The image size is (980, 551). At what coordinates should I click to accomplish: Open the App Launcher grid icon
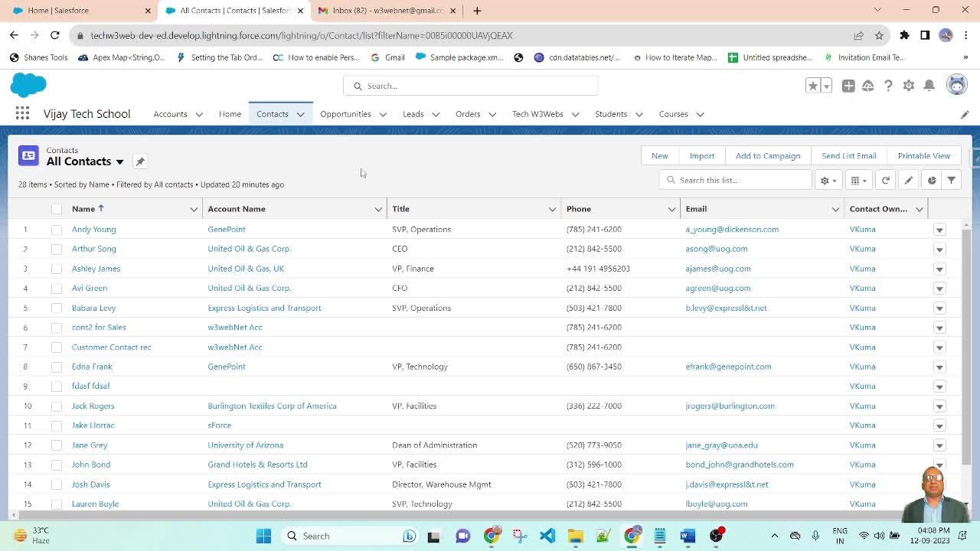coord(22,114)
